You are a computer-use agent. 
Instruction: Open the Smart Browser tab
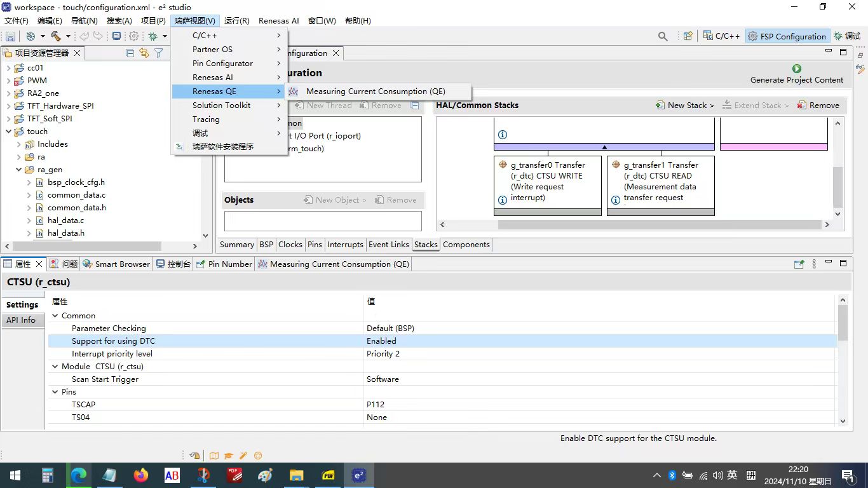coord(116,264)
